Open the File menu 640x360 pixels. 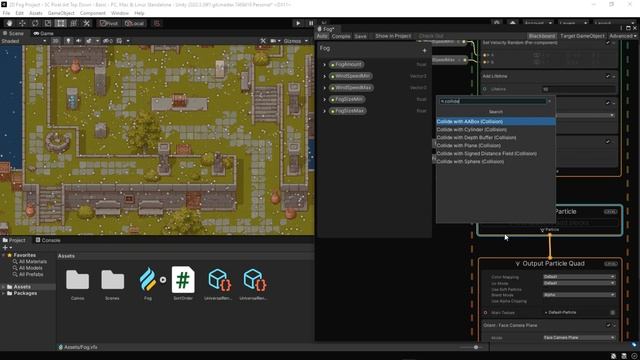click(7, 13)
